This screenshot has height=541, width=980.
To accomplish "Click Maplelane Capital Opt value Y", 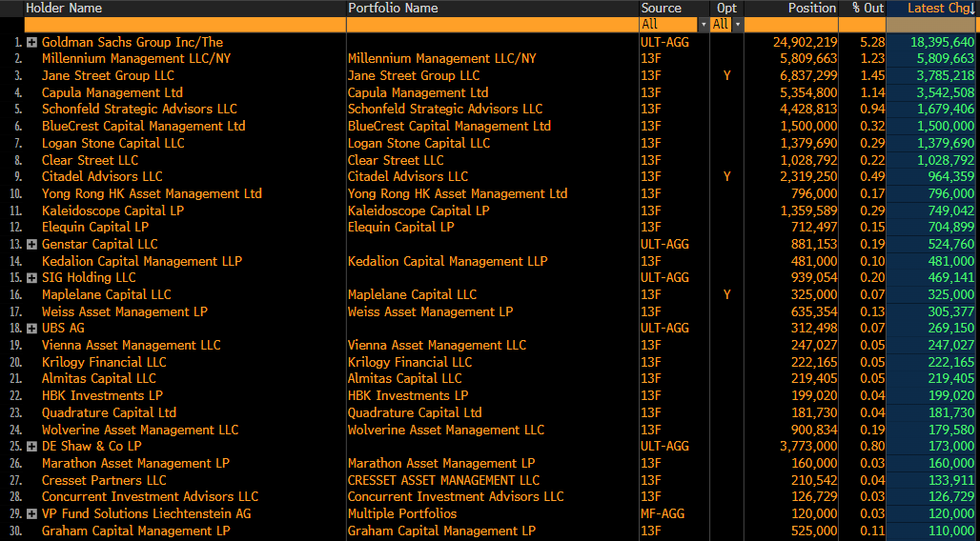I will pyautogui.click(x=726, y=295).
